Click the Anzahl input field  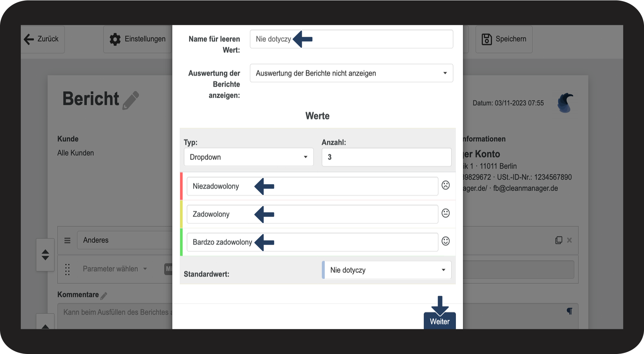click(386, 157)
